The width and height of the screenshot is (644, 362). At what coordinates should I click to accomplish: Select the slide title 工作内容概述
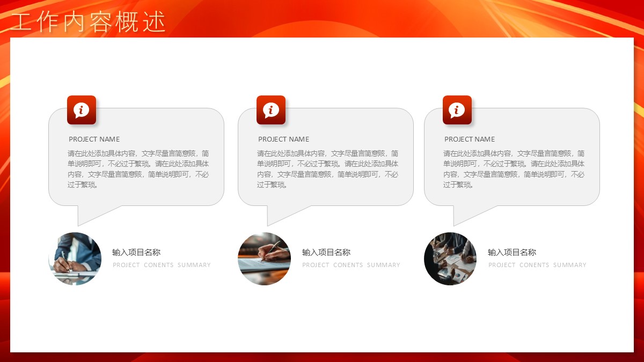89,23
